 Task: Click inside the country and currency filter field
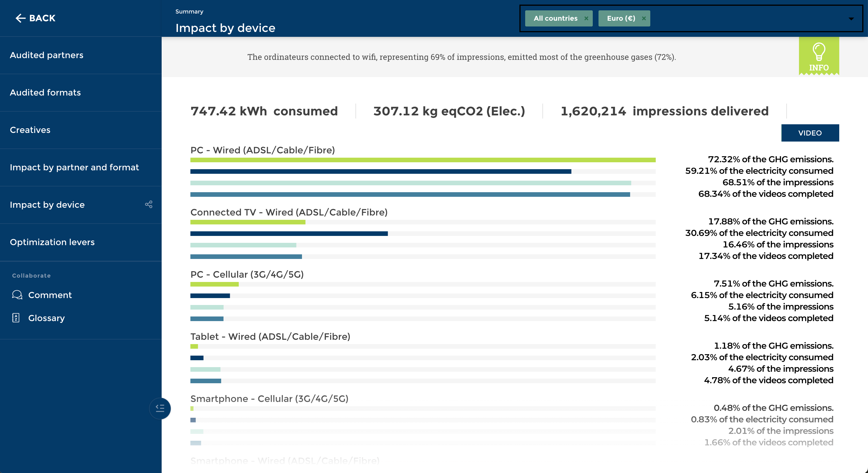(x=741, y=18)
